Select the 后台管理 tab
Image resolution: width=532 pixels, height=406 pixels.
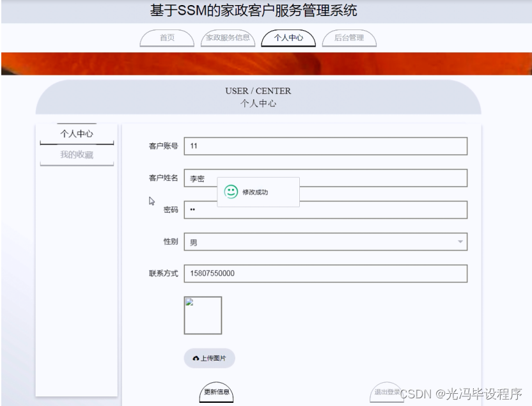pyautogui.click(x=349, y=38)
